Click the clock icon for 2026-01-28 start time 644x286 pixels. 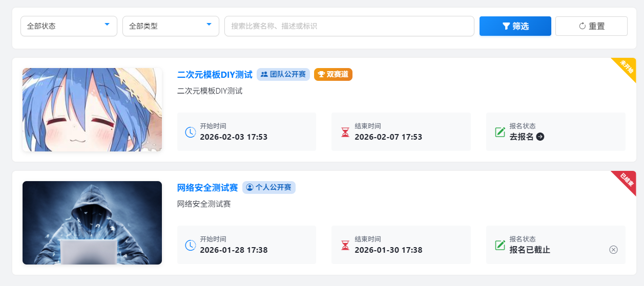(190, 245)
